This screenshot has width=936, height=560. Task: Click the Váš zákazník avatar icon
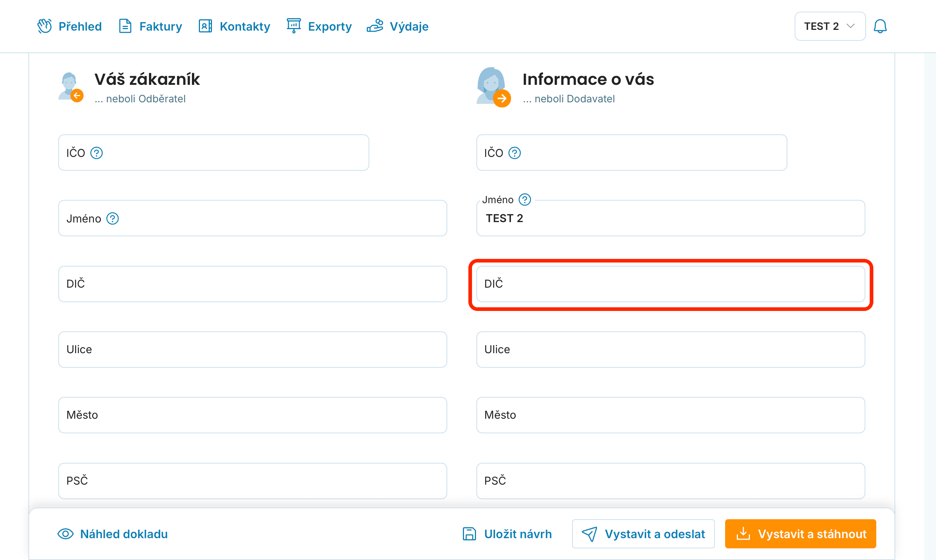coord(71,87)
